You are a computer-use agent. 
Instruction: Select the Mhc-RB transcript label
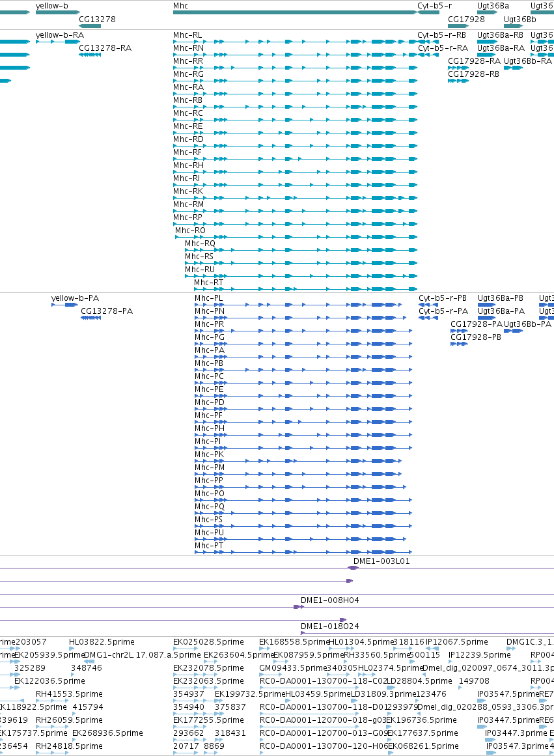point(187,100)
